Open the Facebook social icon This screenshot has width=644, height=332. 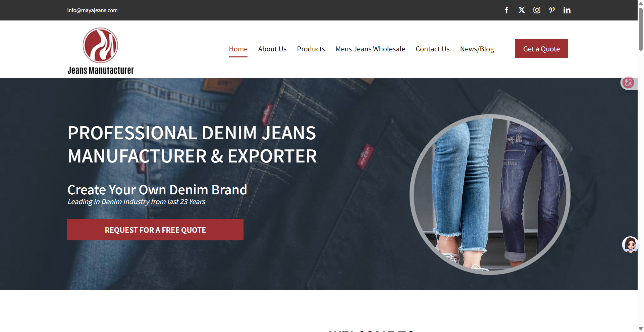click(506, 10)
